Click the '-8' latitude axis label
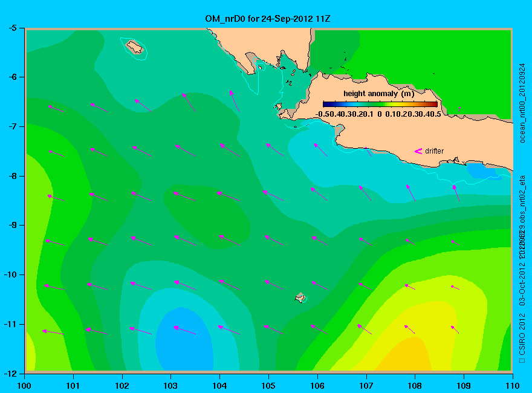The width and height of the screenshot is (532, 393). tap(12, 176)
